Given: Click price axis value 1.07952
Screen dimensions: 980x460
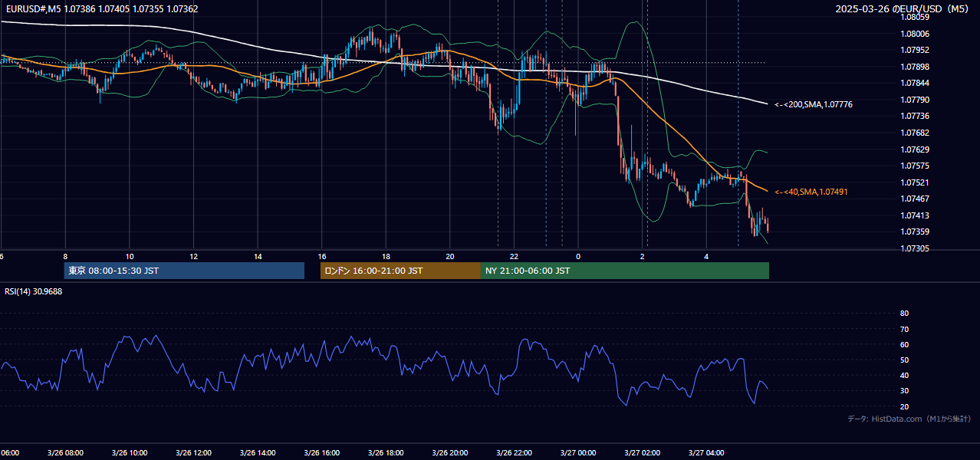Looking at the screenshot, I should (915, 50).
